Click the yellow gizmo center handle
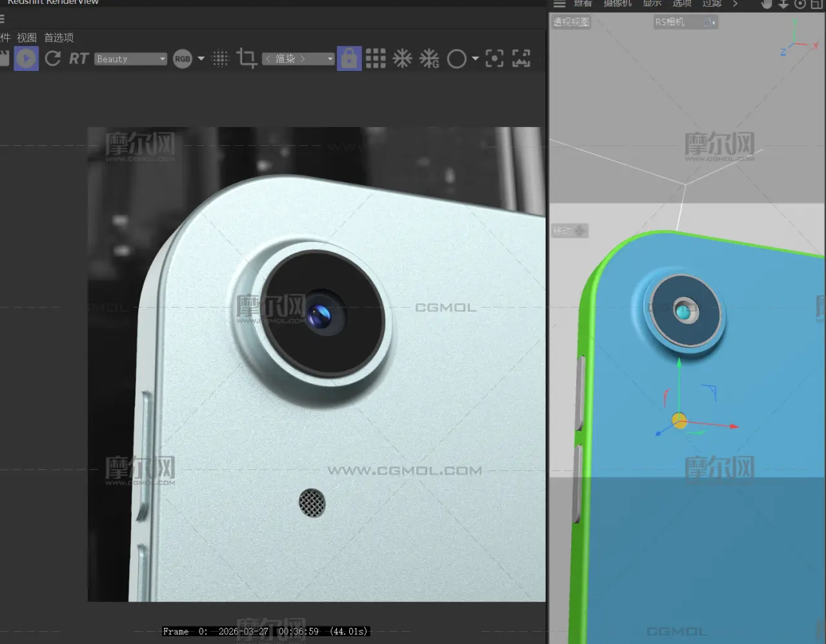 679,421
